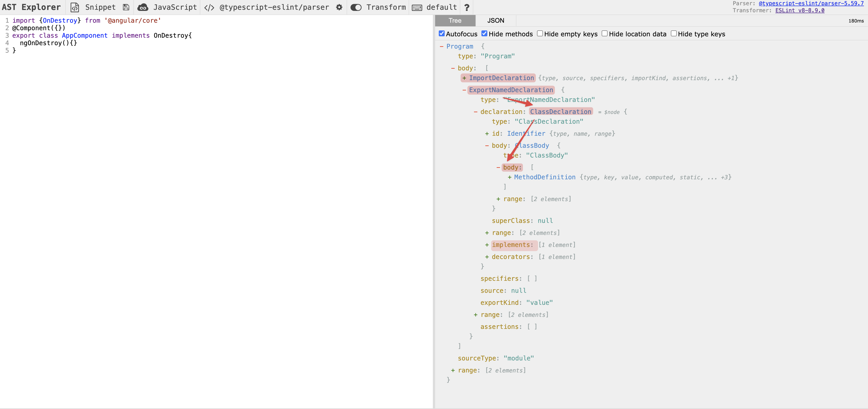Click AppComponent in code editor
The image size is (868, 409).
(85, 35)
